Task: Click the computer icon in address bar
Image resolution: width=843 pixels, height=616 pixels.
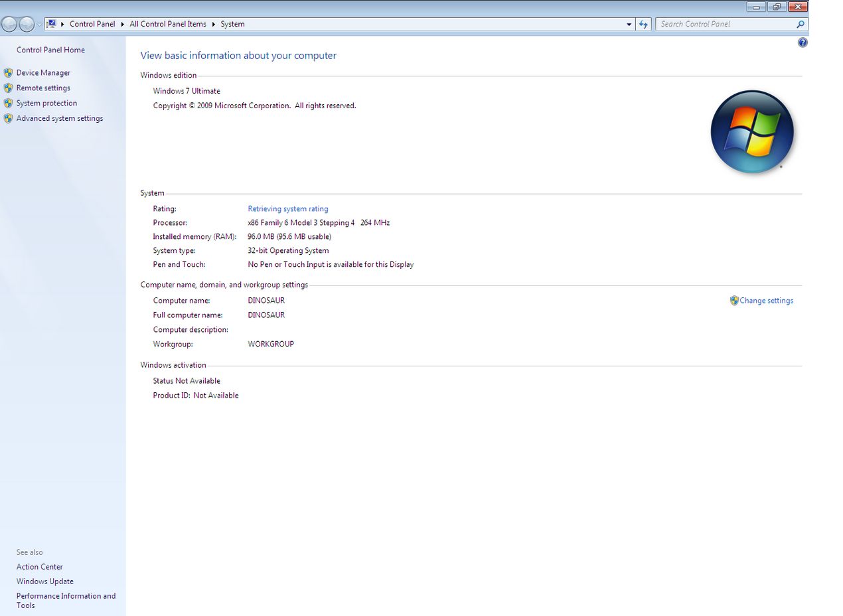Action: [x=50, y=24]
